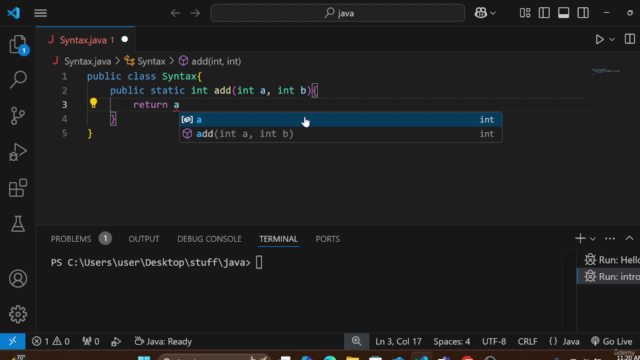Click Windows Start button on taskbar

(x=144, y=358)
